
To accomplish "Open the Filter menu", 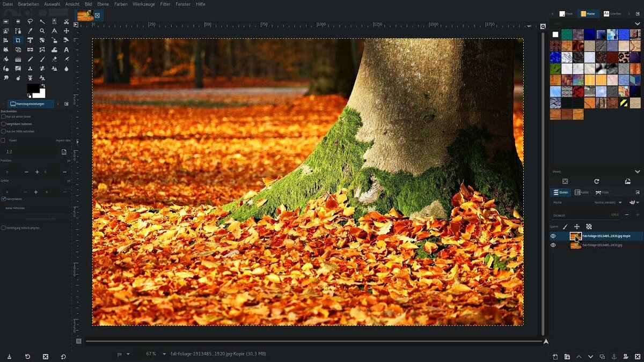I will click(164, 4).
